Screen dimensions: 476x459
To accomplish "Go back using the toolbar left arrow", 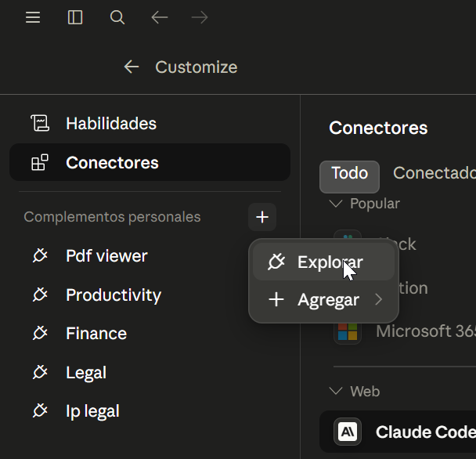I will (160, 17).
